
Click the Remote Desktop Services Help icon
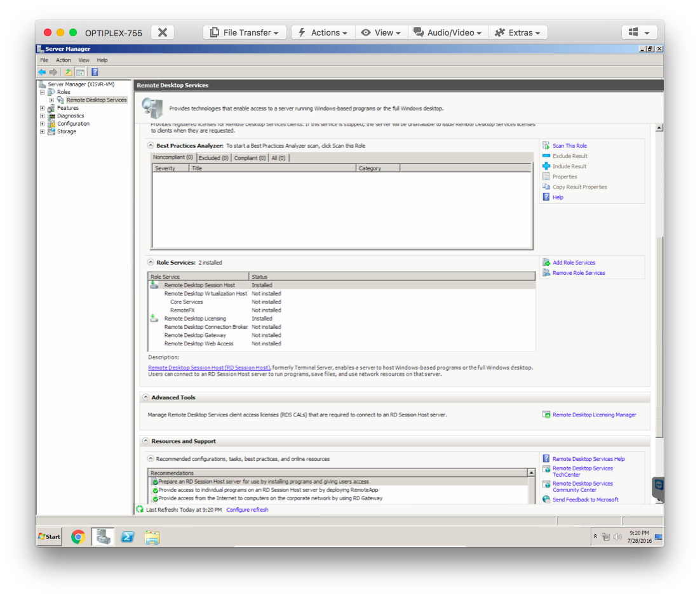[x=546, y=458]
